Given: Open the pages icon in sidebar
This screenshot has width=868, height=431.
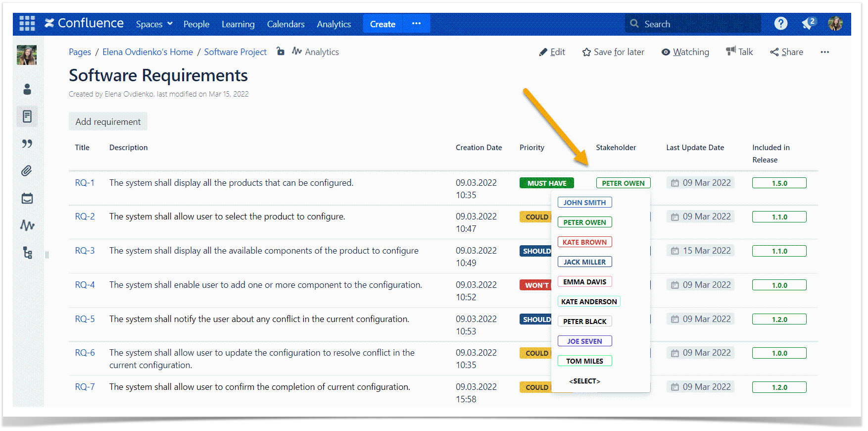Looking at the screenshot, I should pyautogui.click(x=27, y=116).
